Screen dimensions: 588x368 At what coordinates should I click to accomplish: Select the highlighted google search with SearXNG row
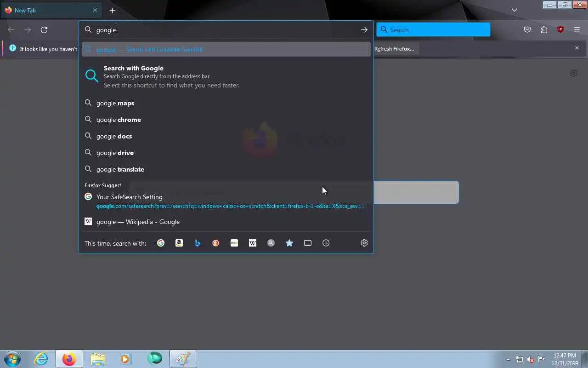pos(226,50)
